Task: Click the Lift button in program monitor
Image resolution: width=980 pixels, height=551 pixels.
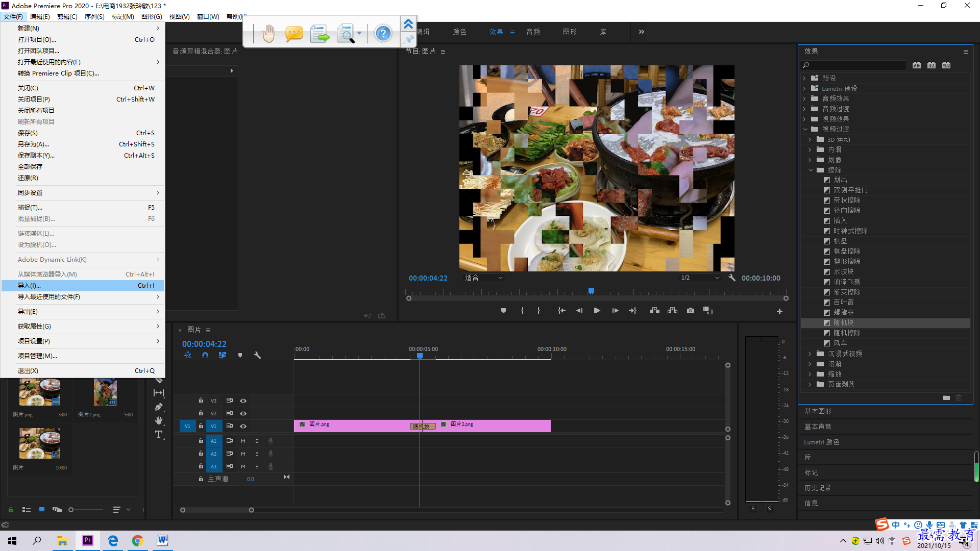Action: [654, 311]
